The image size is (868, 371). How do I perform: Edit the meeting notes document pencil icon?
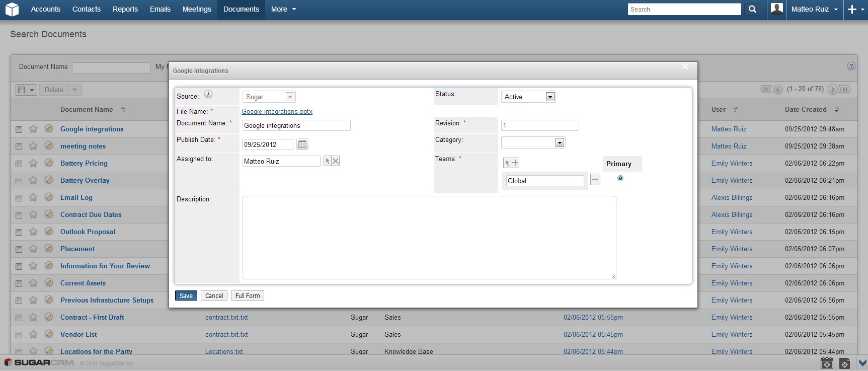(x=49, y=145)
